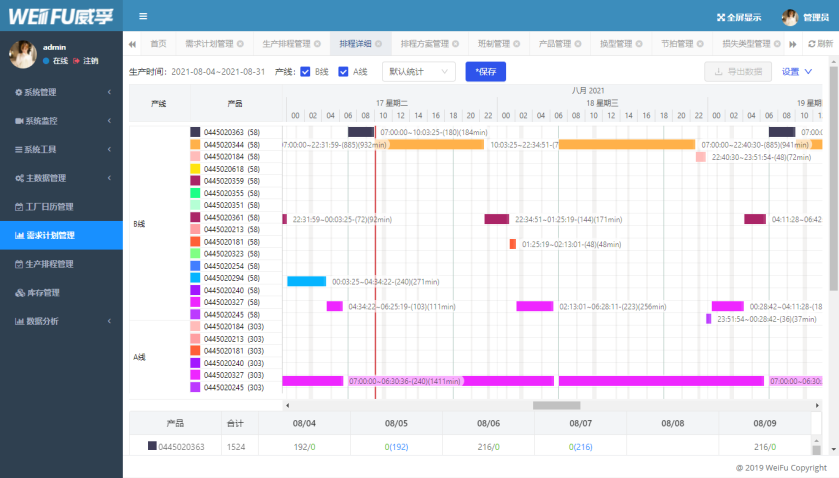Viewport: 839px width, 478px height.
Task: Toggle the B线 checkbox
Action: 306,71
